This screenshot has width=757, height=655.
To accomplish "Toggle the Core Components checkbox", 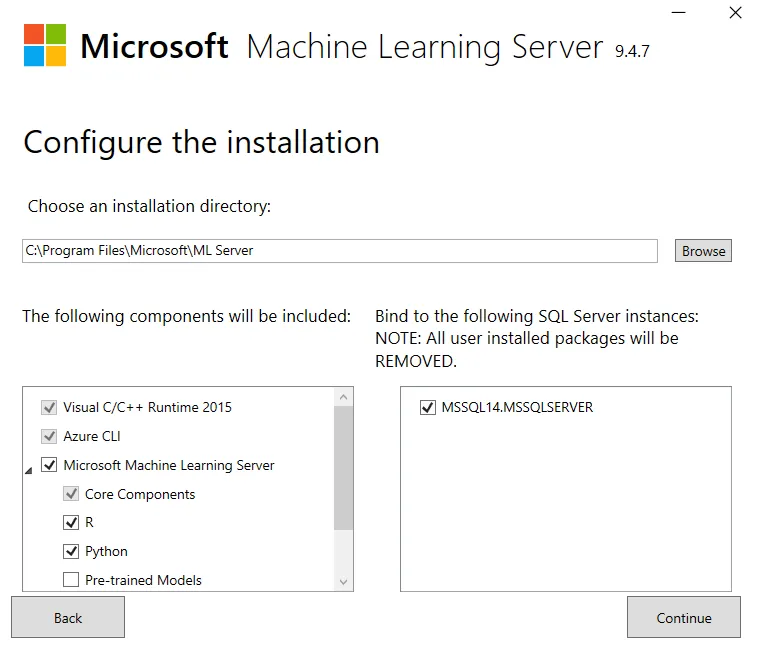I will [x=71, y=494].
